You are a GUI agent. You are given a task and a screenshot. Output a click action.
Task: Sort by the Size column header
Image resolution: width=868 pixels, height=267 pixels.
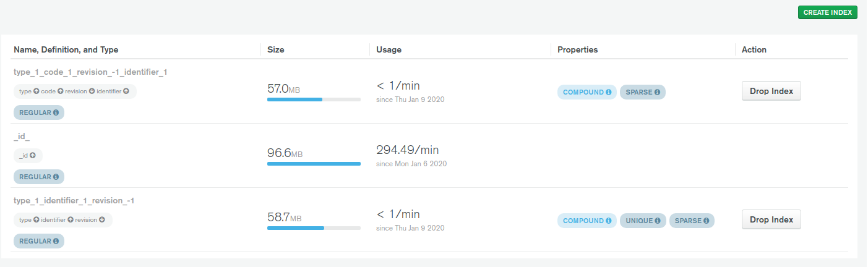coord(276,49)
